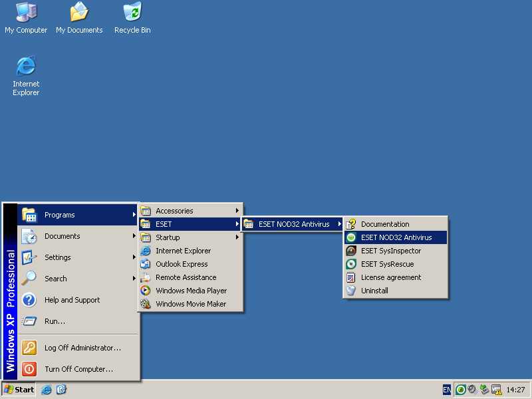Open the ESET License agreement
The width and height of the screenshot is (532, 399).
tap(396, 277)
